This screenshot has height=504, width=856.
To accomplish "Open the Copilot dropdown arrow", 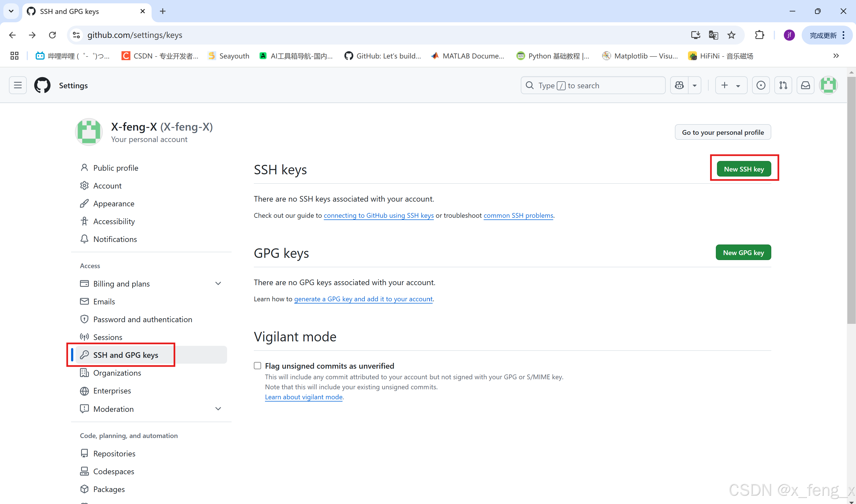I will 695,85.
